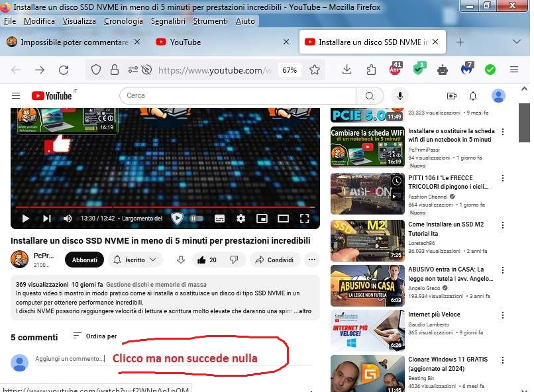Toggle subtitles in the video player
534x392 pixels.
(220, 219)
